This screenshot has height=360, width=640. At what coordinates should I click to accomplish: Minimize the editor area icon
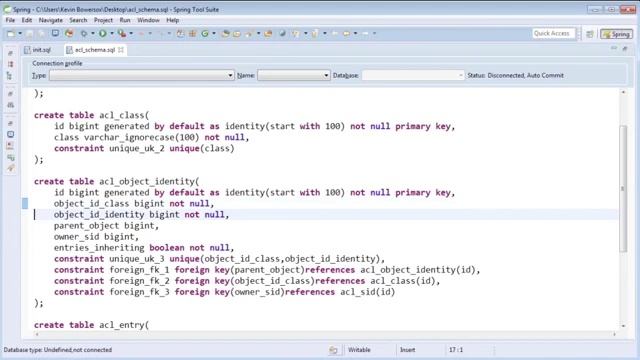(x=614, y=49)
